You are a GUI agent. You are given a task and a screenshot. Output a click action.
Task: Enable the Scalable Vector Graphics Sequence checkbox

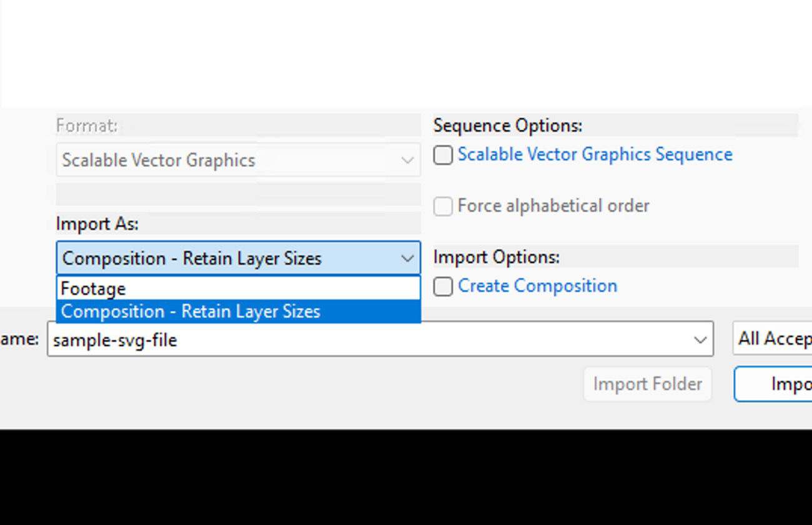(443, 154)
